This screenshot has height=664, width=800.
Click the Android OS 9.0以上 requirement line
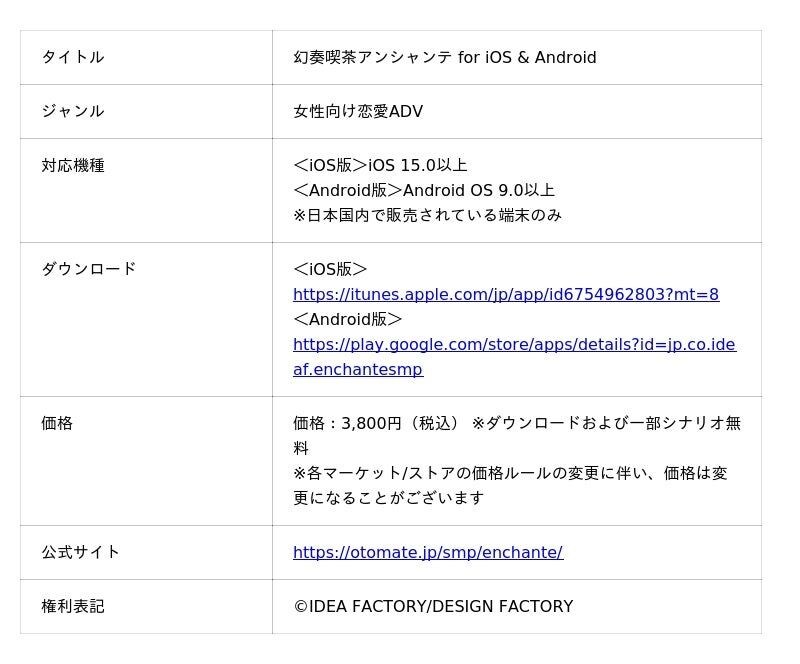424,190
